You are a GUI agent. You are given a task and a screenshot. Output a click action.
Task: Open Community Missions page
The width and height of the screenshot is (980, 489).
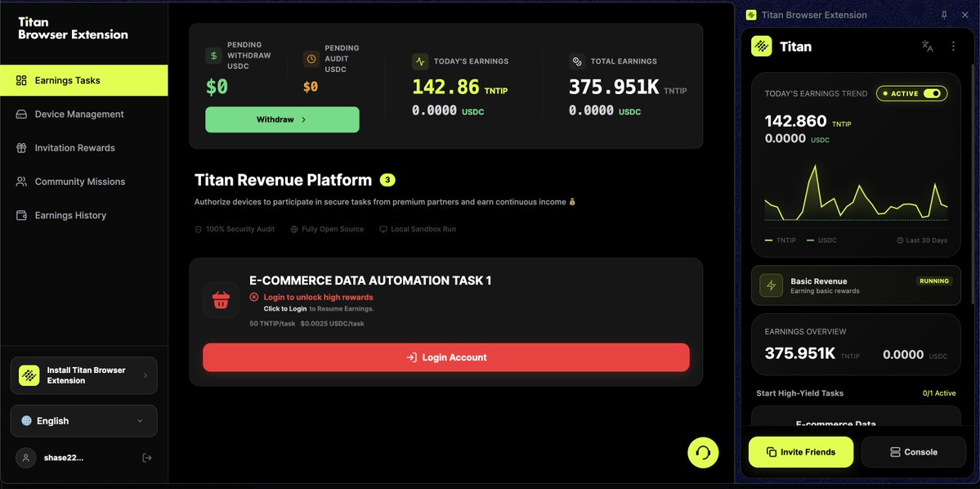(x=83, y=182)
